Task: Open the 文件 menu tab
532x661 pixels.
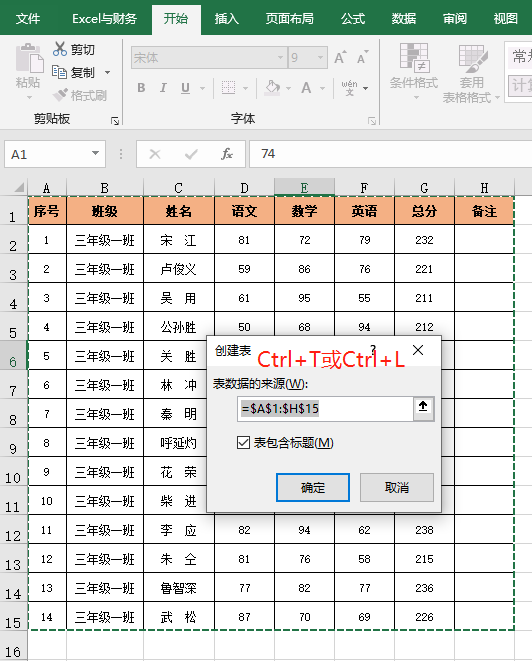Action: click(x=27, y=19)
